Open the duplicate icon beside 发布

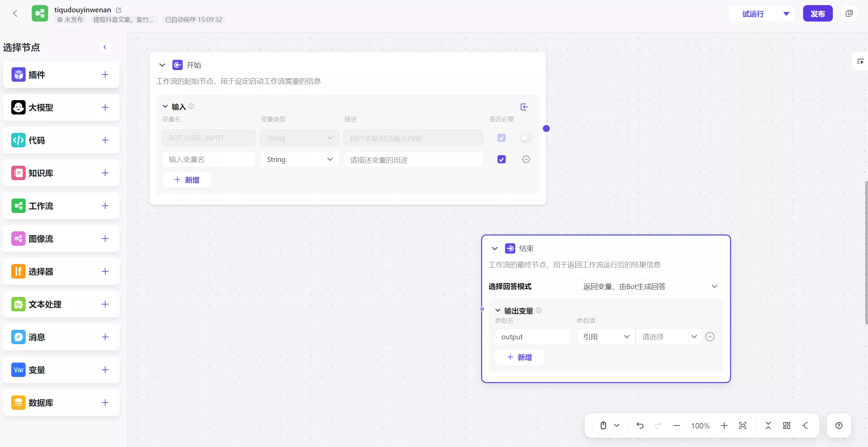[849, 13]
